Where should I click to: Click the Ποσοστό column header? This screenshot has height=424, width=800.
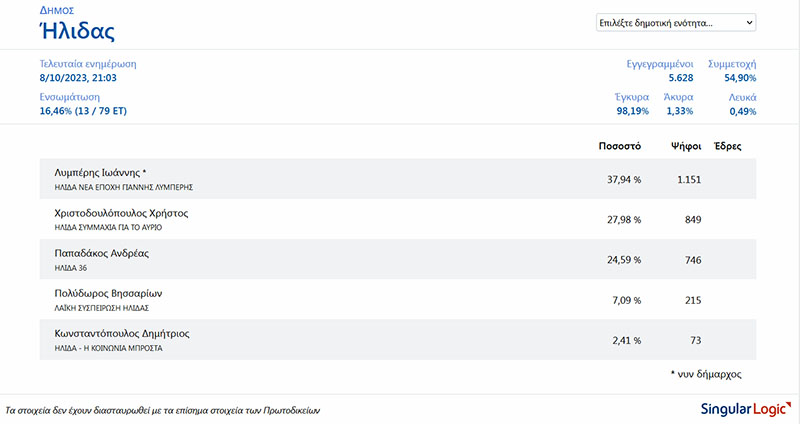(x=619, y=146)
